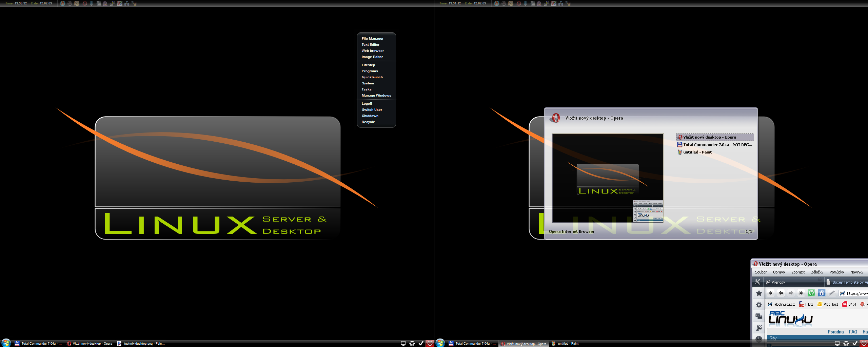The image size is (868, 347).
Task: Select Switch User in the popup menu
Action: click(372, 110)
